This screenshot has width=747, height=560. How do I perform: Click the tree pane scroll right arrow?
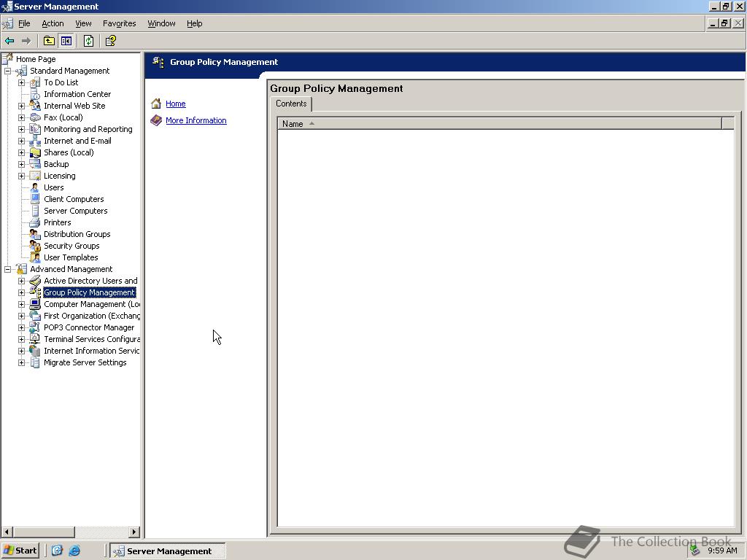(x=134, y=532)
